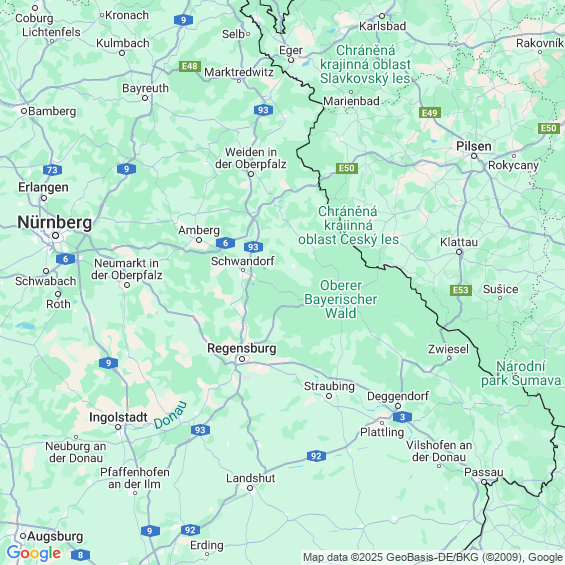Click the Karlsbad town label

click(383, 26)
